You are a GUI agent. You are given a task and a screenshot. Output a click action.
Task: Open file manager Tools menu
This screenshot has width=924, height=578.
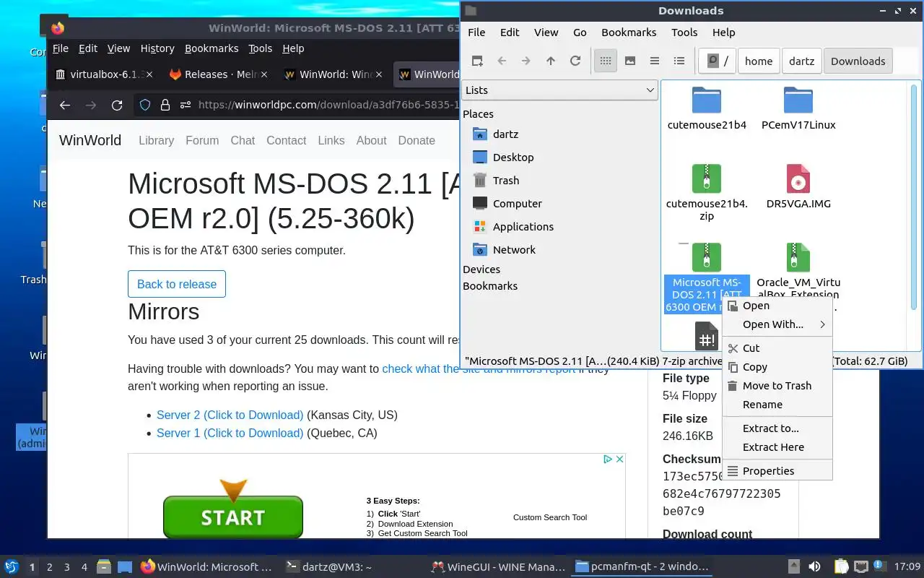[x=684, y=33]
